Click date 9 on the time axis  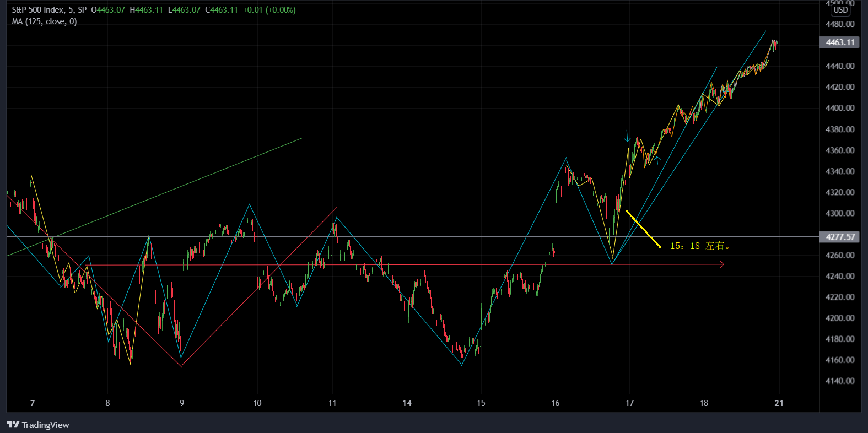182,403
